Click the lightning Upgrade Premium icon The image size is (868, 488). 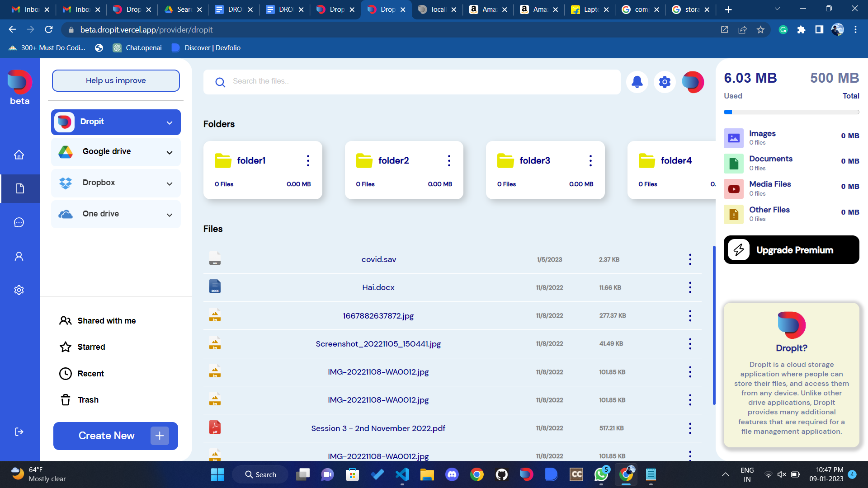pyautogui.click(x=739, y=250)
